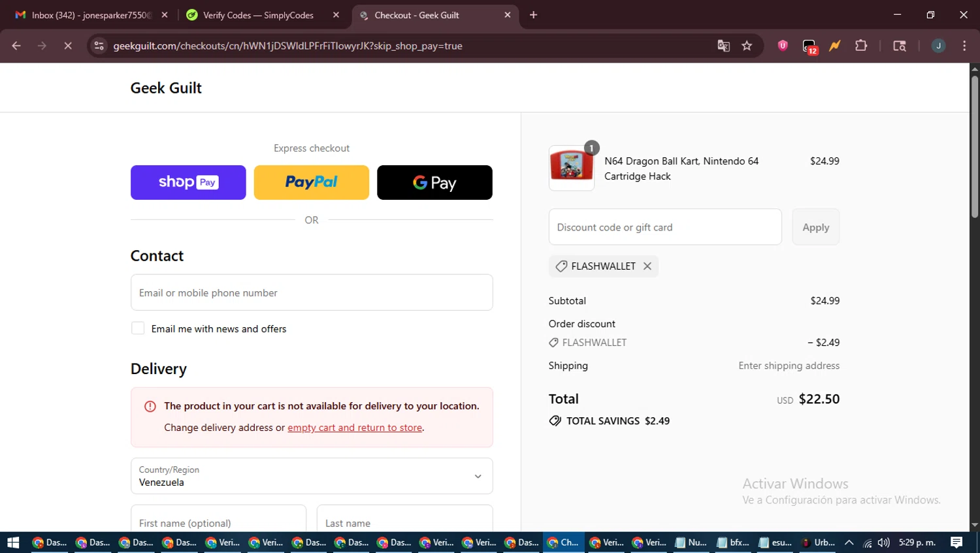The width and height of the screenshot is (980, 553).
Task: Show hidden system tray icons
Action: tap(849, 543)
